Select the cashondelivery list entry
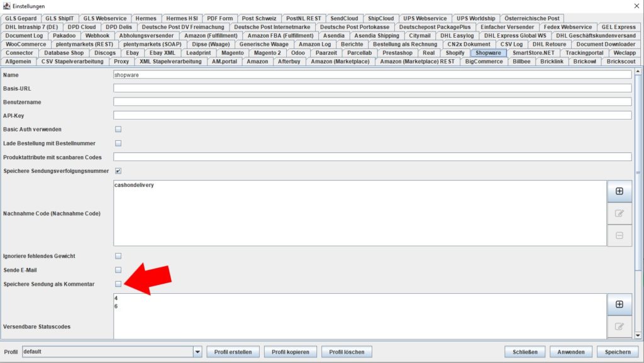This screenshot has width=644, height=363. coord(135,185)
